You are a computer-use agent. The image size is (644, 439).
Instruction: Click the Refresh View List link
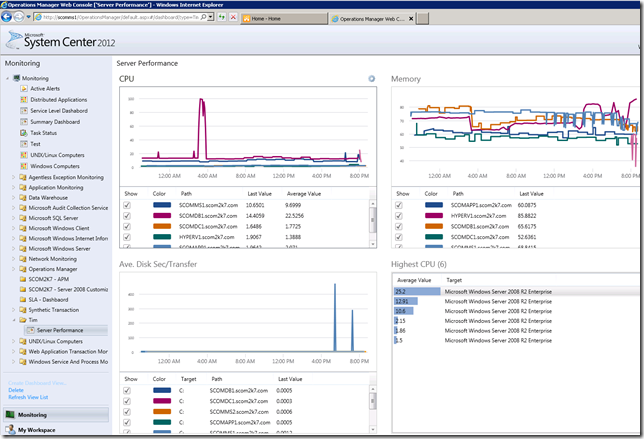28,397
